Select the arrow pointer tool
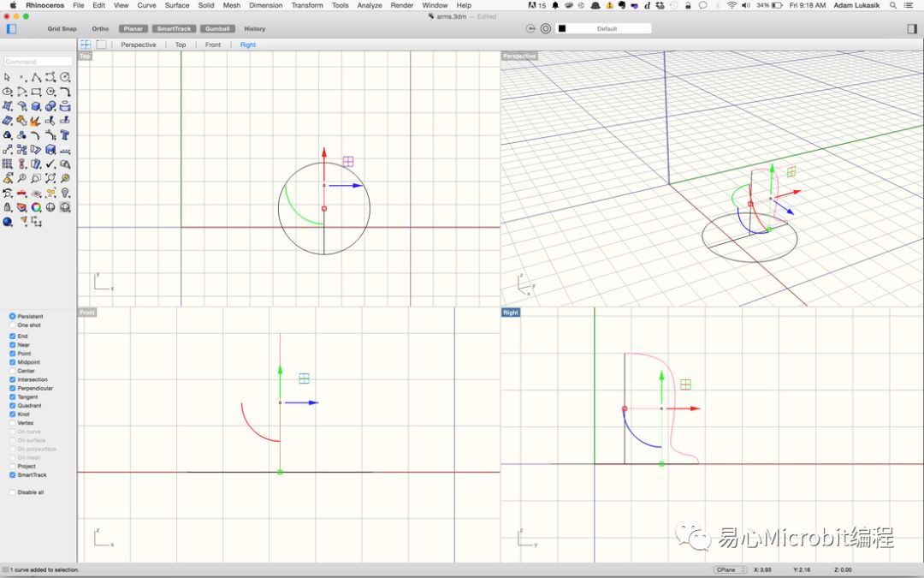This screenshot has width=924, height=578. click(x=8, y=77)
